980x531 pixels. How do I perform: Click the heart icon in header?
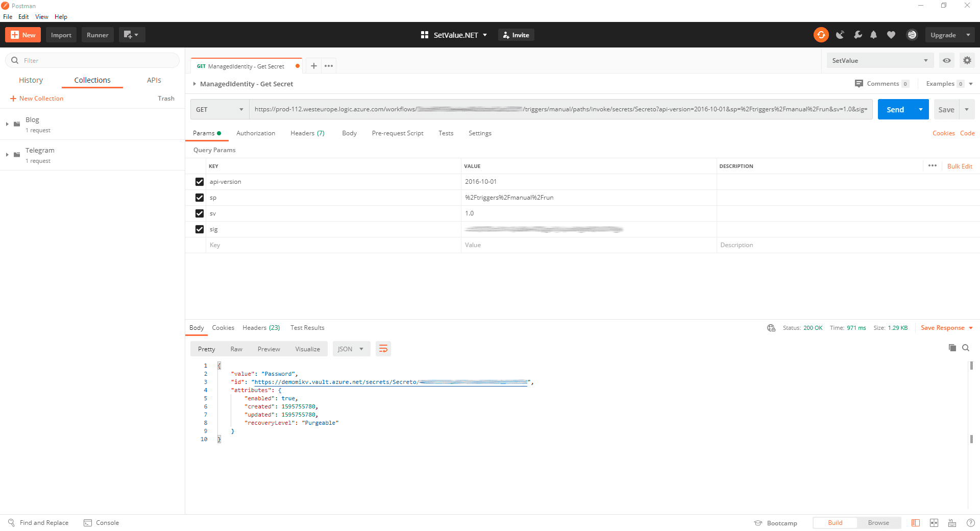coord(891,35)
